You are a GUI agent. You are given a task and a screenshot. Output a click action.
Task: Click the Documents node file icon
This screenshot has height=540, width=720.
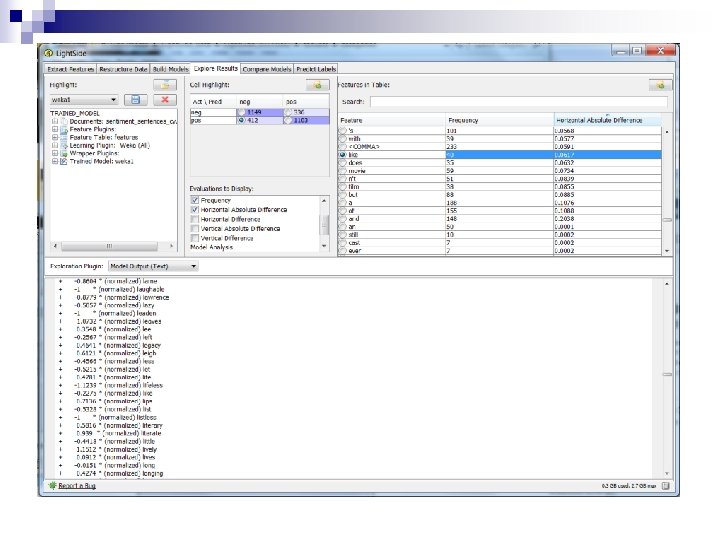(x=64, y=121)
